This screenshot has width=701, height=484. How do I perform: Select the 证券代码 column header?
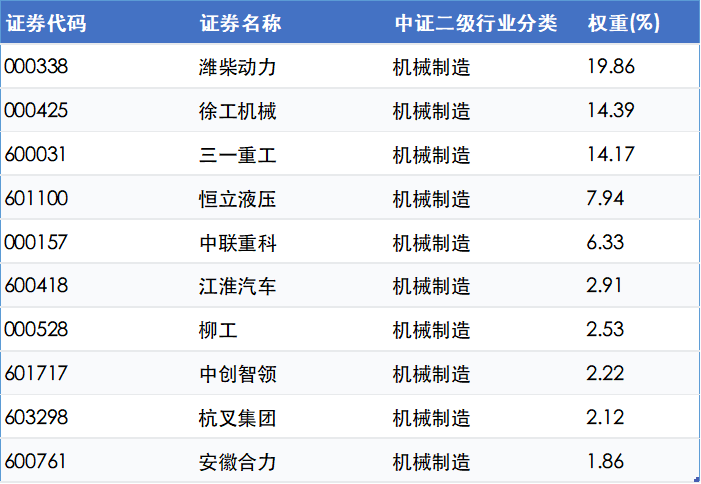pyautogui.click(x=46, y=23)
